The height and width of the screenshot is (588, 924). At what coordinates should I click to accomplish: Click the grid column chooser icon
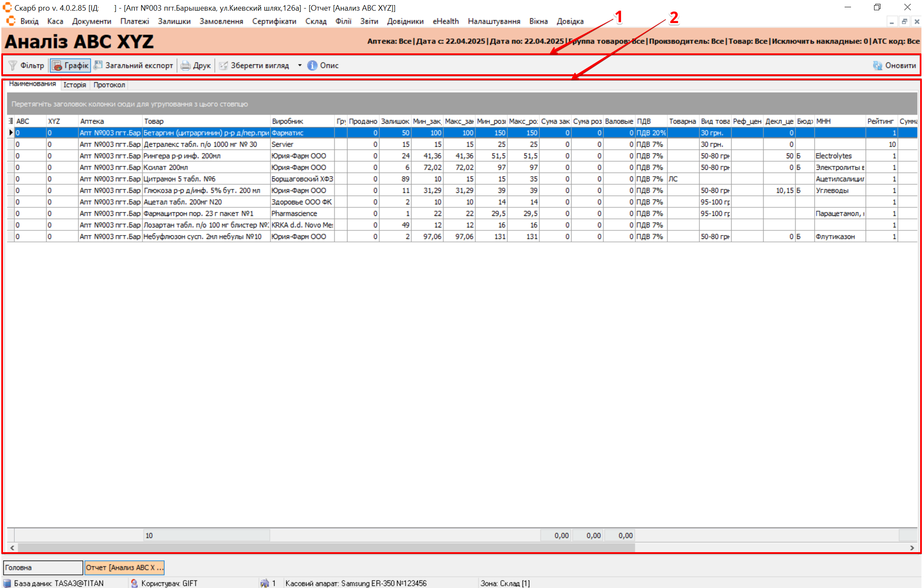[11, 121]
